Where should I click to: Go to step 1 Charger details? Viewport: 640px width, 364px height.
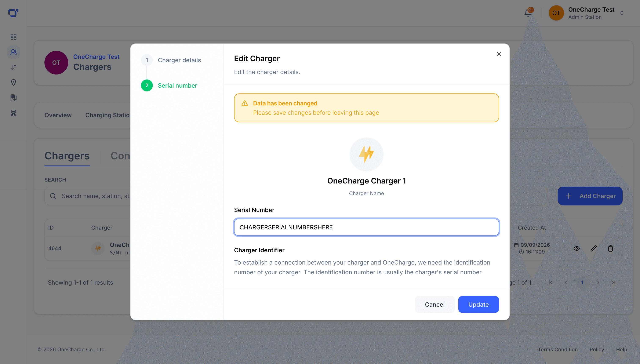pyautogui.click(x=171, y=60)
